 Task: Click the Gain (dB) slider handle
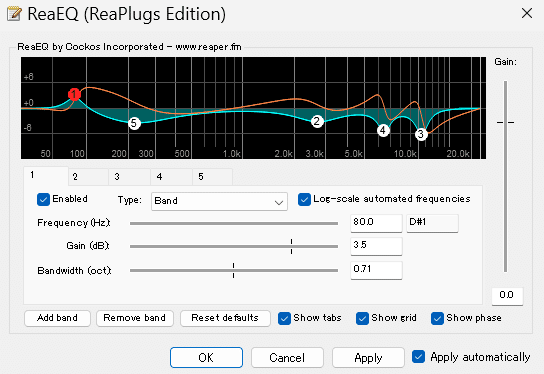291,246
